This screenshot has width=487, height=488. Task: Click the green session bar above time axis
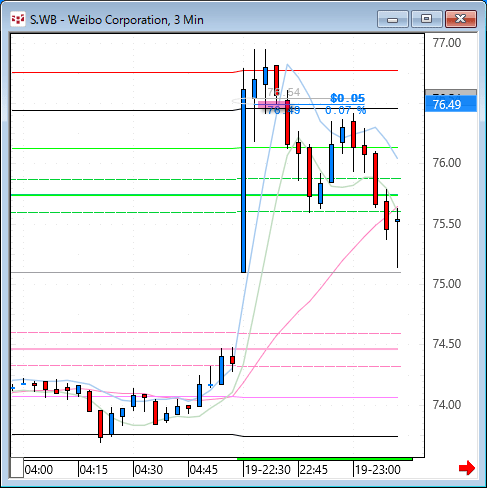[x=325, y=459]
